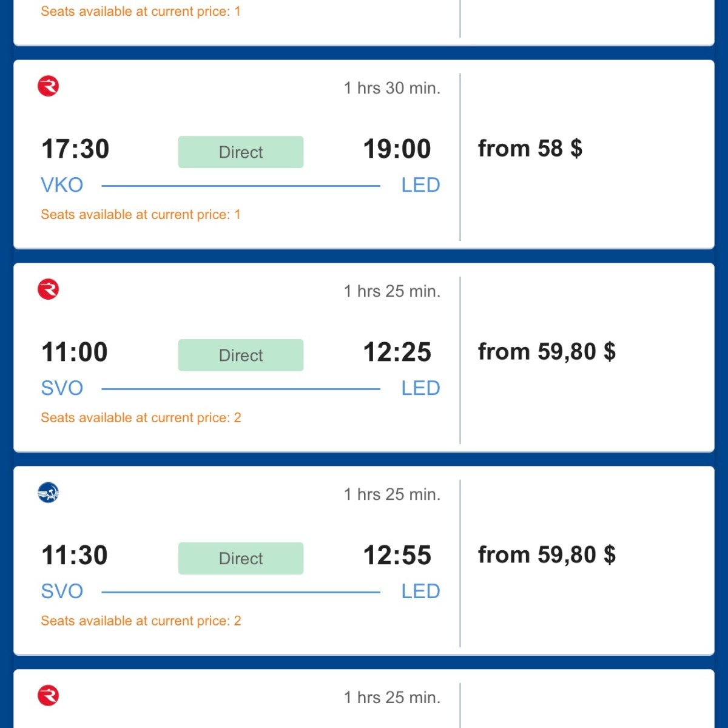Tap LED arrival code on 19:00 flight

(x=420, y=185)
